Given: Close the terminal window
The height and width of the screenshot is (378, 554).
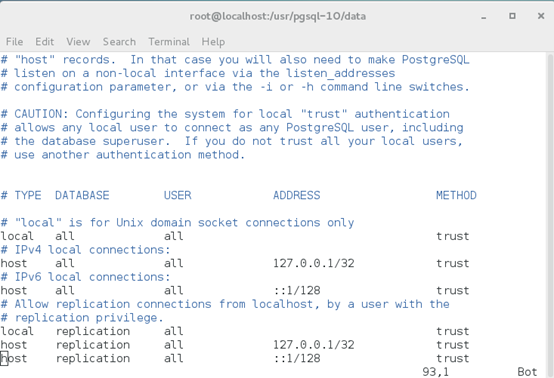Looking at the screenshot, I should 541,16.
